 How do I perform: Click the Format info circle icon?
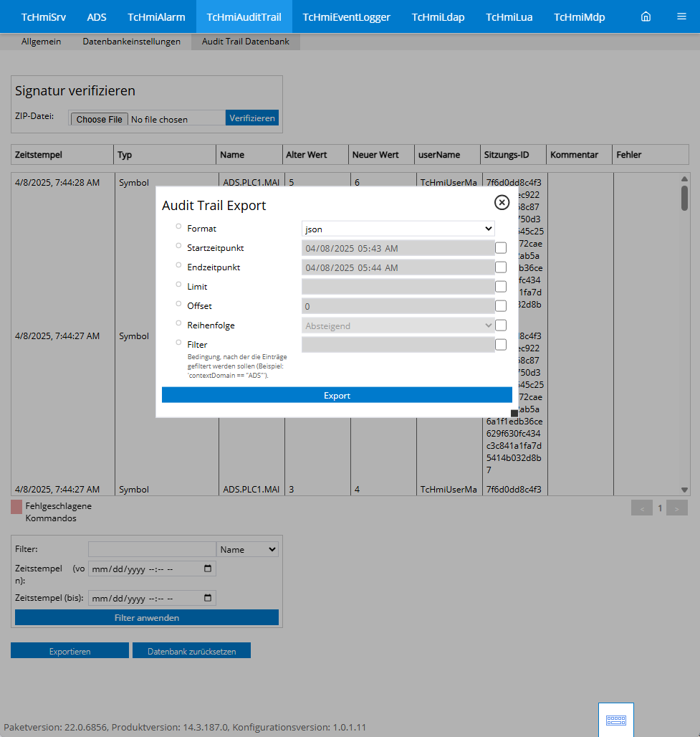pyautogui.click(x=178, y=227)
